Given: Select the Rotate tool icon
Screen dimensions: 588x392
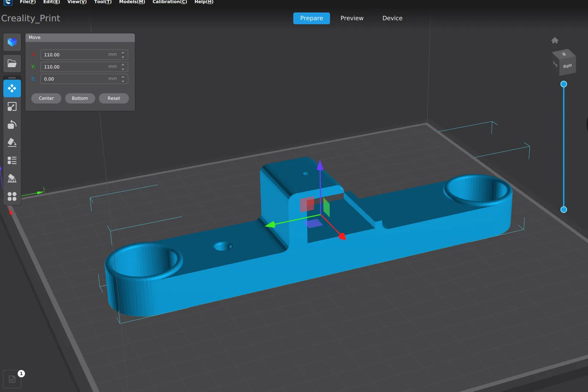Looking at the screenshot, I should click(x=12, y=124).
